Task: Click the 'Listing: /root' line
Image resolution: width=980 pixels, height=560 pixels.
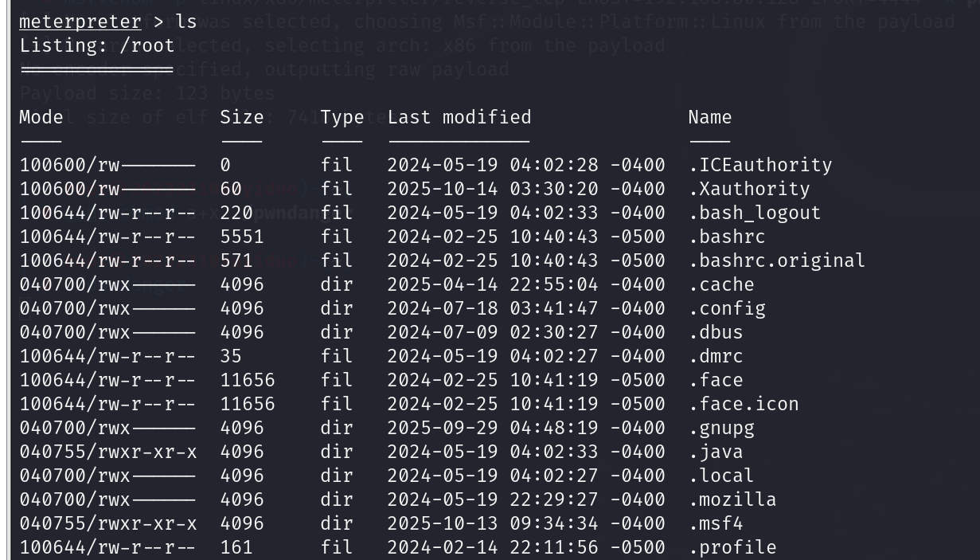Action: coord(96,45)
